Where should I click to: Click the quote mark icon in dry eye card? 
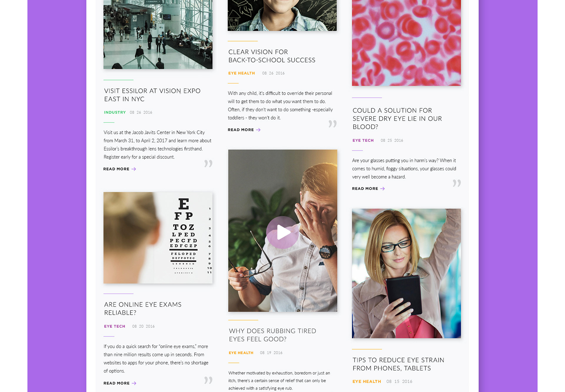click(x=457, y=183)
